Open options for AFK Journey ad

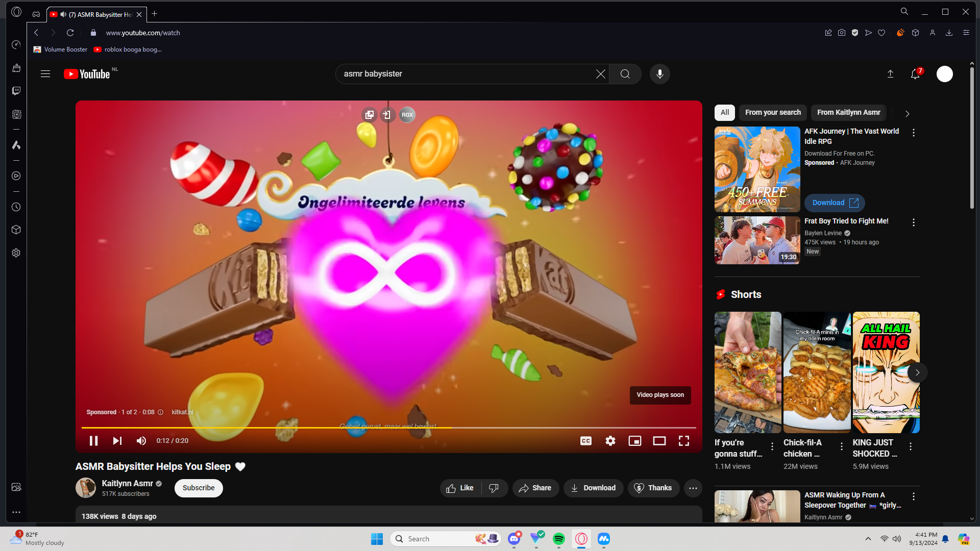[914, 133]
